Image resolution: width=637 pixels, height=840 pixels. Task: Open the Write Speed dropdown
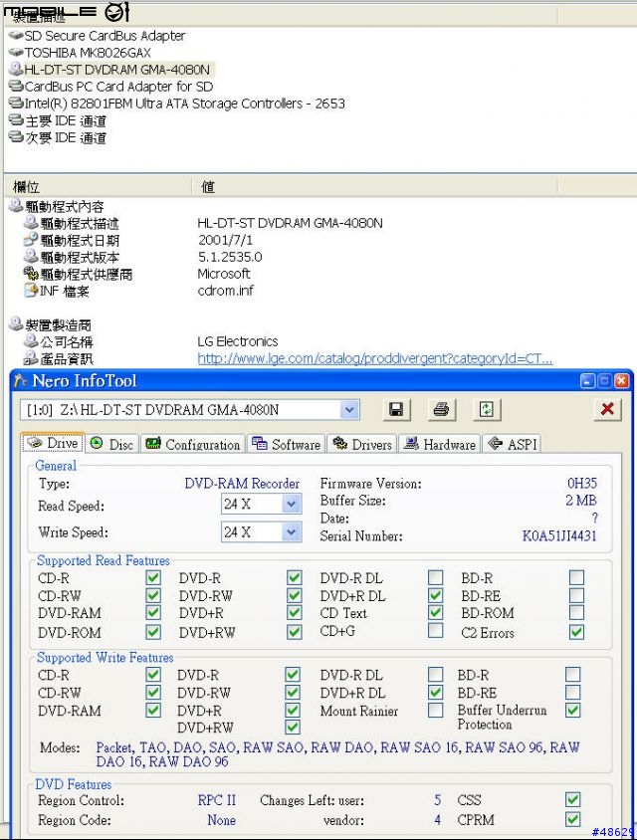(x=291, y=531)
